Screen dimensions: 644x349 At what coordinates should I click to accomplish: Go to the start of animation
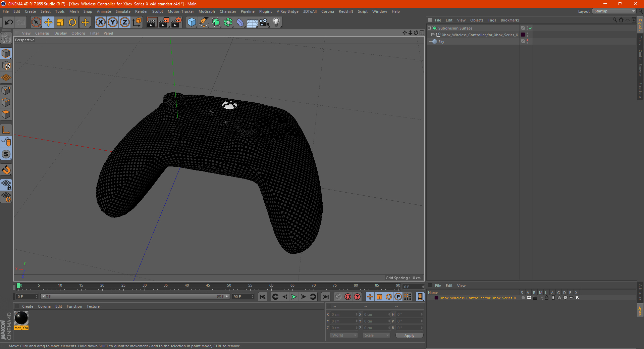tap(263, 297)
